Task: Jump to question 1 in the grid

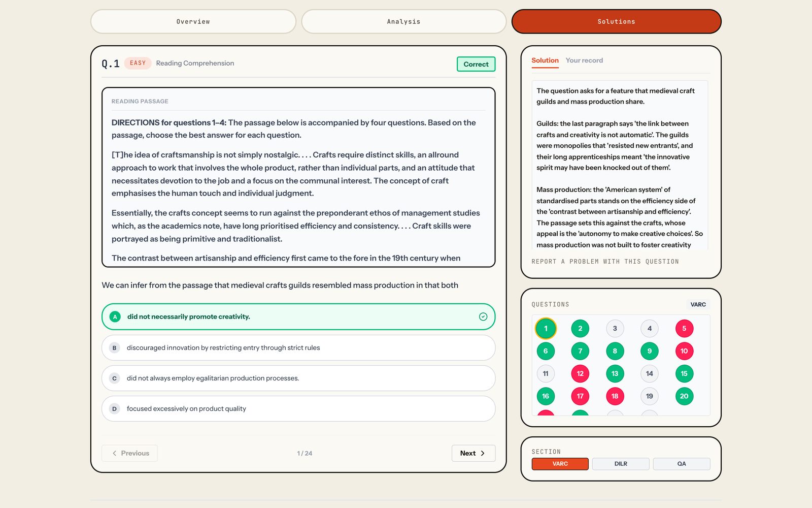Action: [x=546, y=328]
